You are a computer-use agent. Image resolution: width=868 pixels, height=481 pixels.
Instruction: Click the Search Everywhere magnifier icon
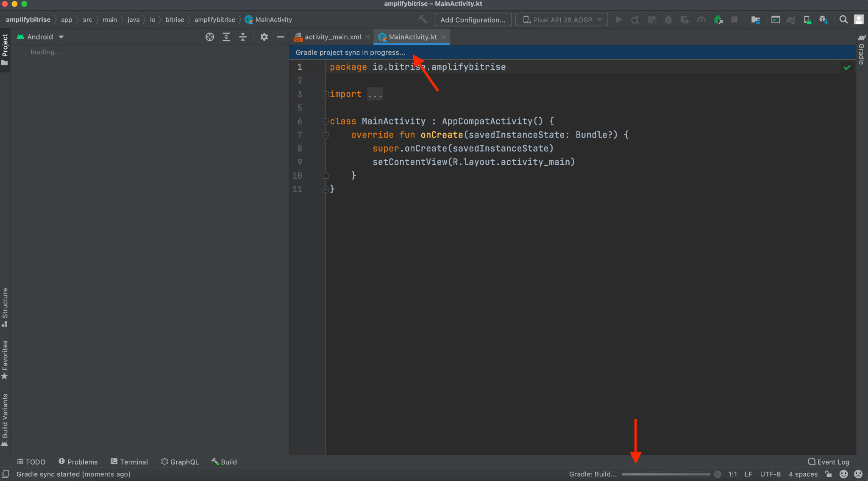pos(843,19)
